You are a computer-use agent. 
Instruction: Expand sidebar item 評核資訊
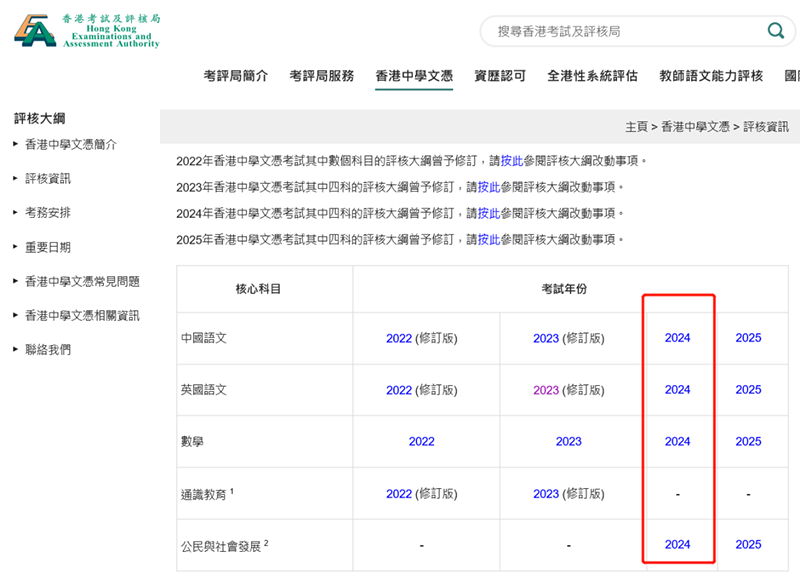(x=48, y=179)
